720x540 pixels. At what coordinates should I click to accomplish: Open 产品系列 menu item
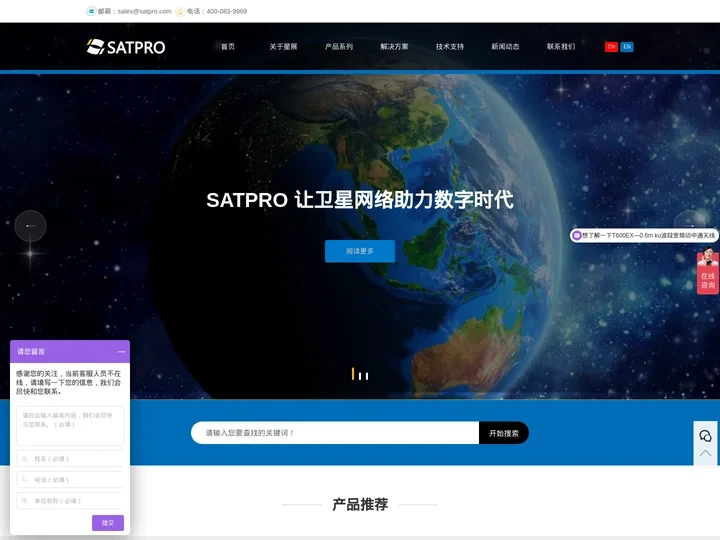point(339,46)
